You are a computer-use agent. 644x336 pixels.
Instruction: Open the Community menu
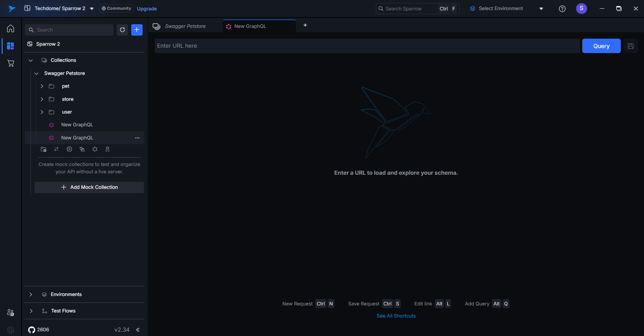point(116,8)
